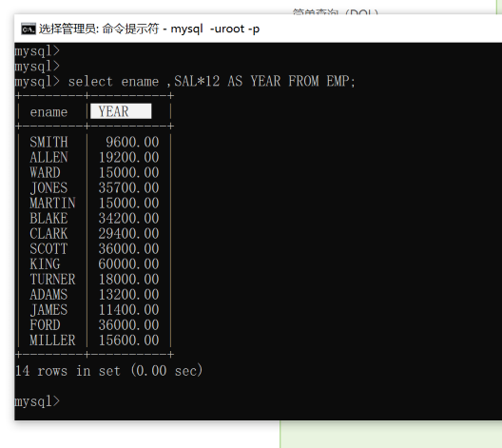Click the ename column header

click(x=48, y=111)
